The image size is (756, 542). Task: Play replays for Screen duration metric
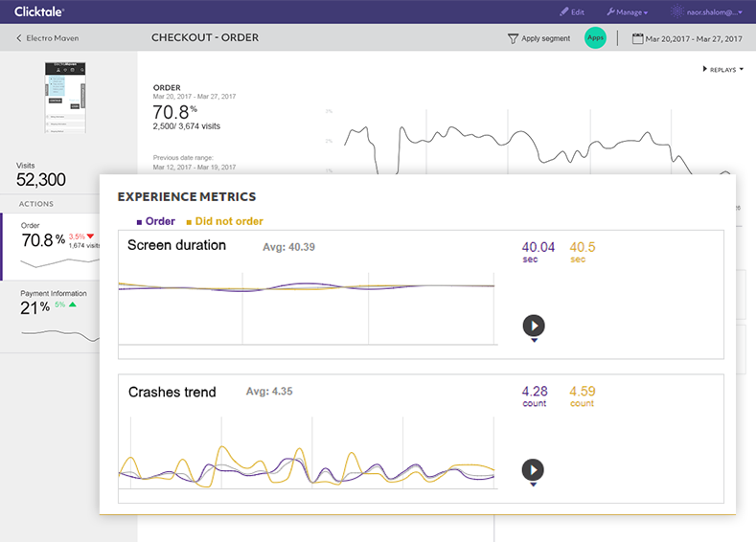(x=534, y=326)
